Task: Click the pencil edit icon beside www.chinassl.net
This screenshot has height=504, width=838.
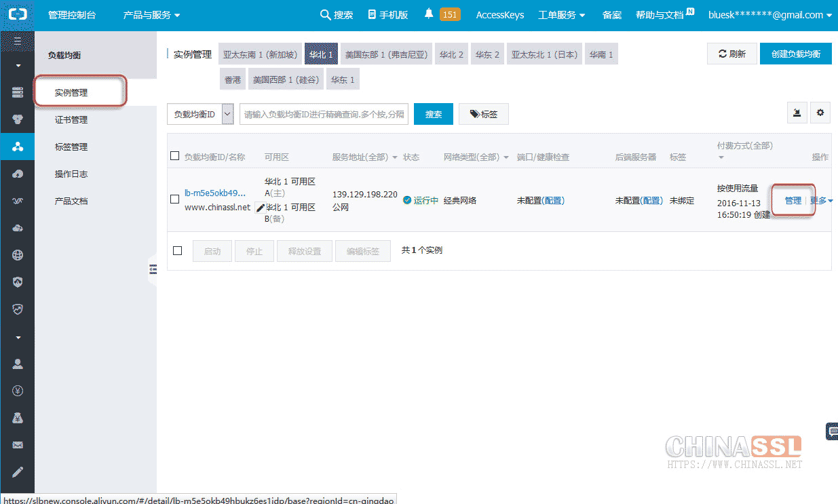Action: tap(260, 208)
